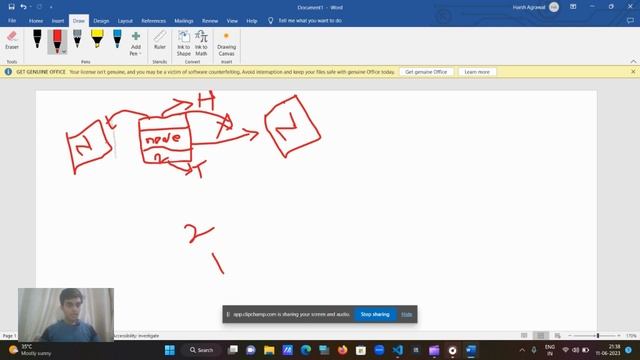640x360 pixels.
Task: Open Customize Quick Access Toolbar dropdown
Action: point(51,7)
